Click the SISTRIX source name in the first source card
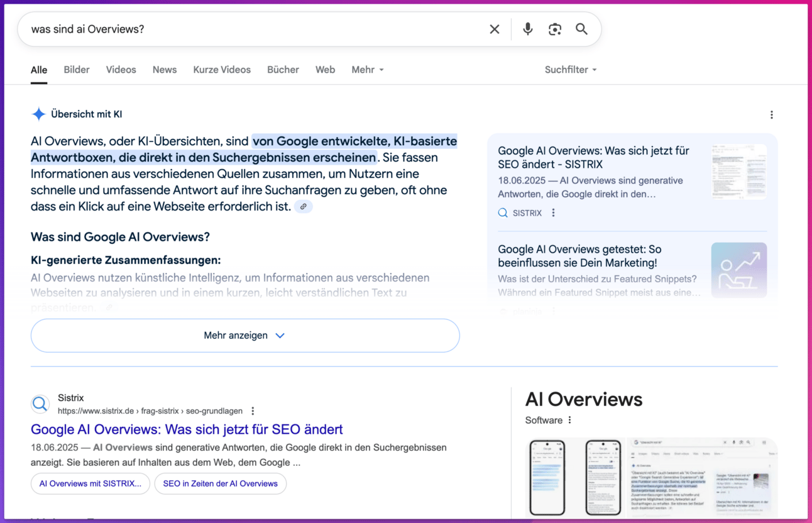812x523 pixels. tap(527, 213)
